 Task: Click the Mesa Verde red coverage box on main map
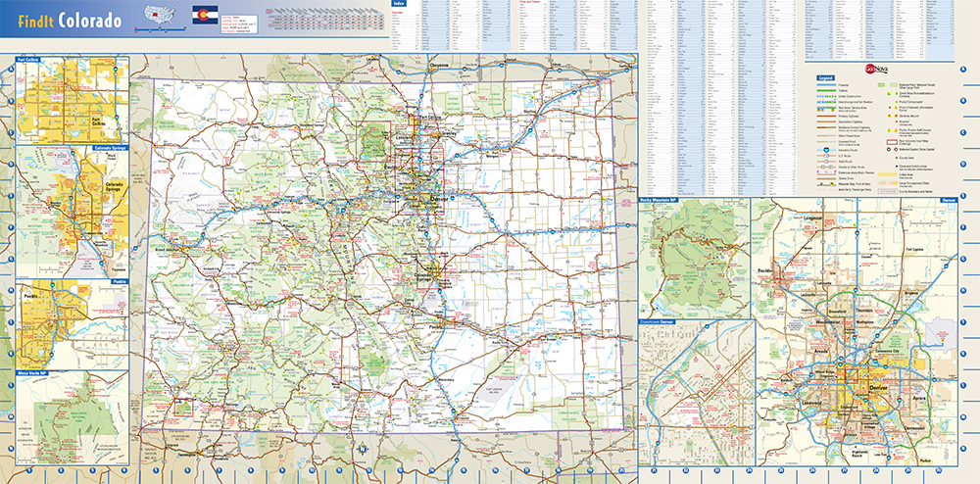click(183, 408)
